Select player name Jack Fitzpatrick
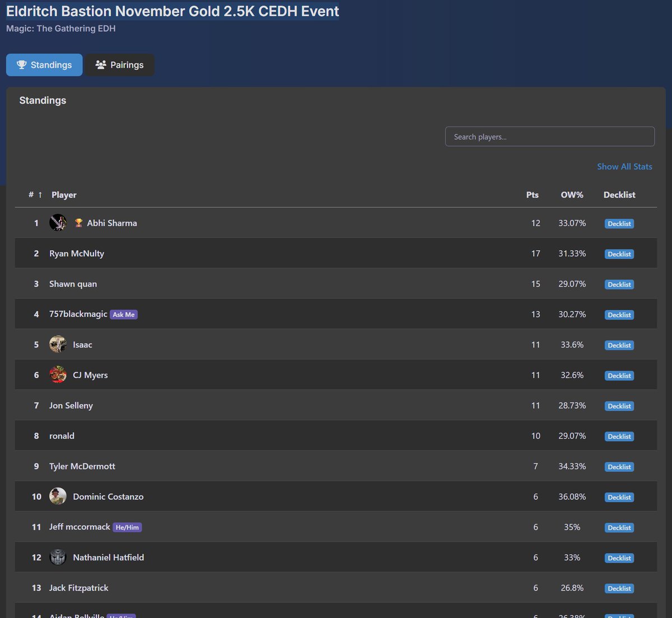 pos(79,588)
